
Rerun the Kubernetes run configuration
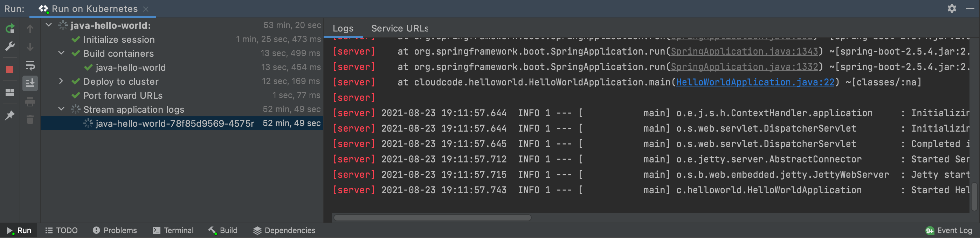click(10, 28)
